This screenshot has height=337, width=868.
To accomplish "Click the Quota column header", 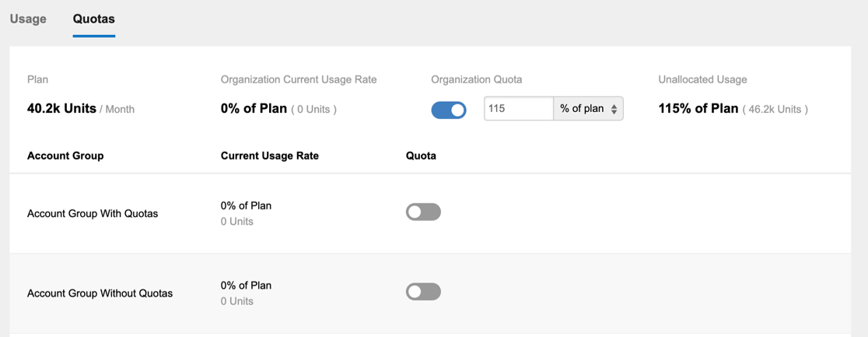I will 421,156.
